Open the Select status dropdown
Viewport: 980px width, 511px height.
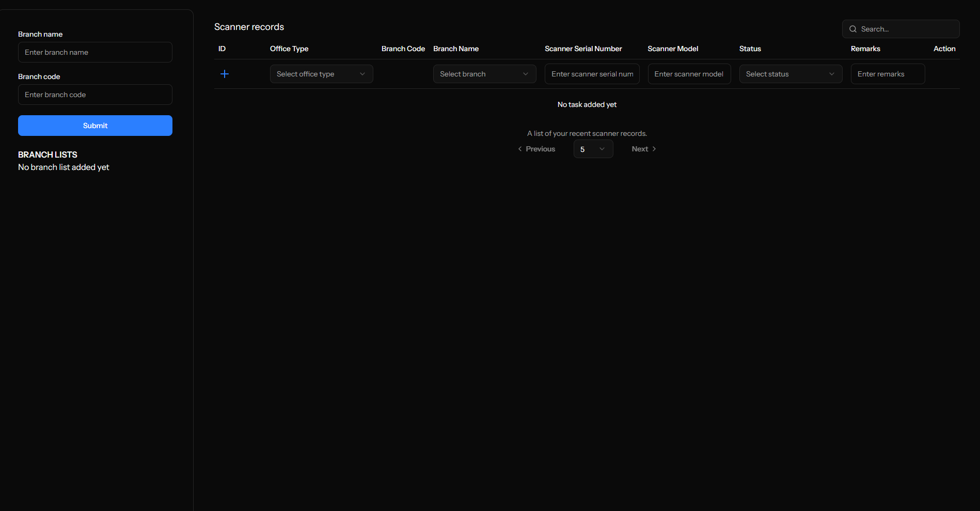[790, 74]
